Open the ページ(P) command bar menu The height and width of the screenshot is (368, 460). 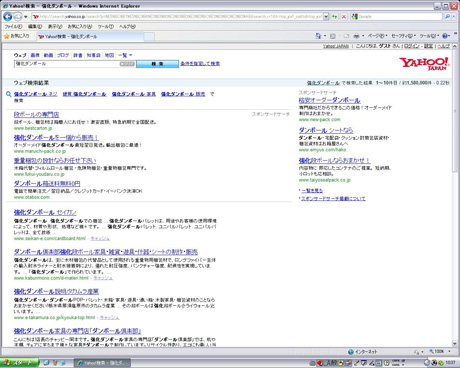[377, 36]
